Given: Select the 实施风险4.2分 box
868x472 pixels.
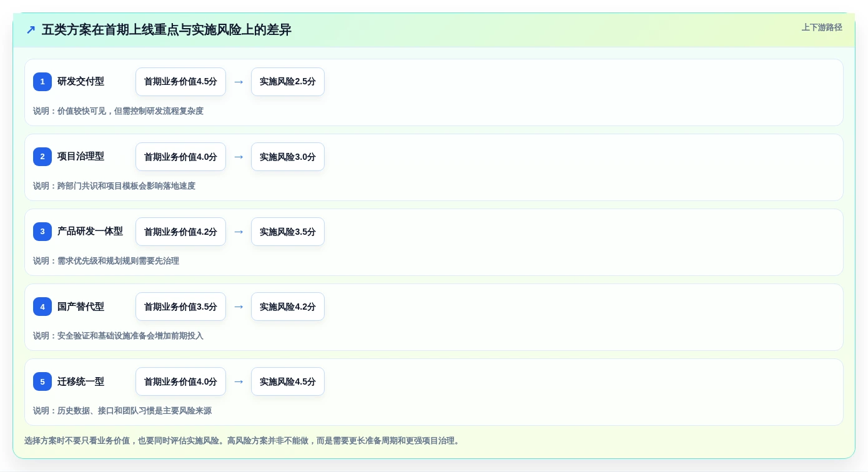Looking at the screenshot, I should (x=288, y=307).
